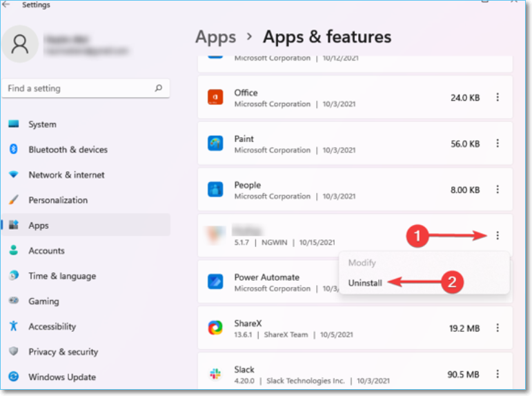Open Windows Update settings
532x396 pixels.
coord(61,377)
